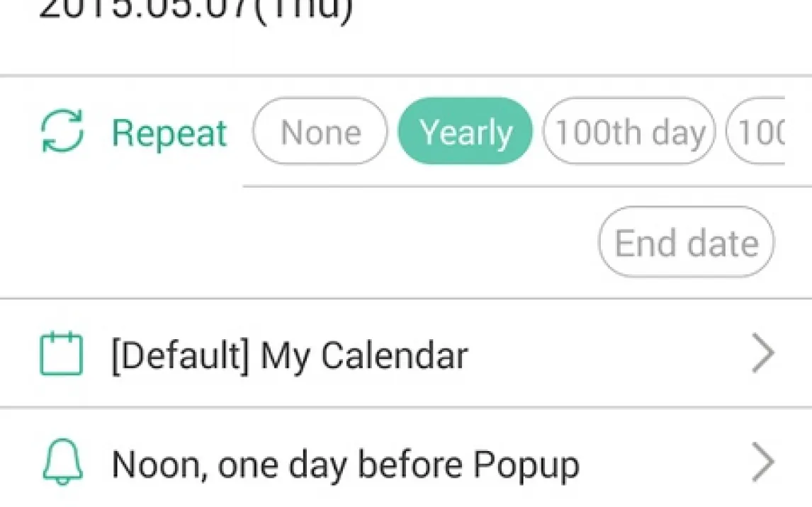Click empty area between My Calendar and its chevron
The image size is (812, 507).
coord(609,355)
